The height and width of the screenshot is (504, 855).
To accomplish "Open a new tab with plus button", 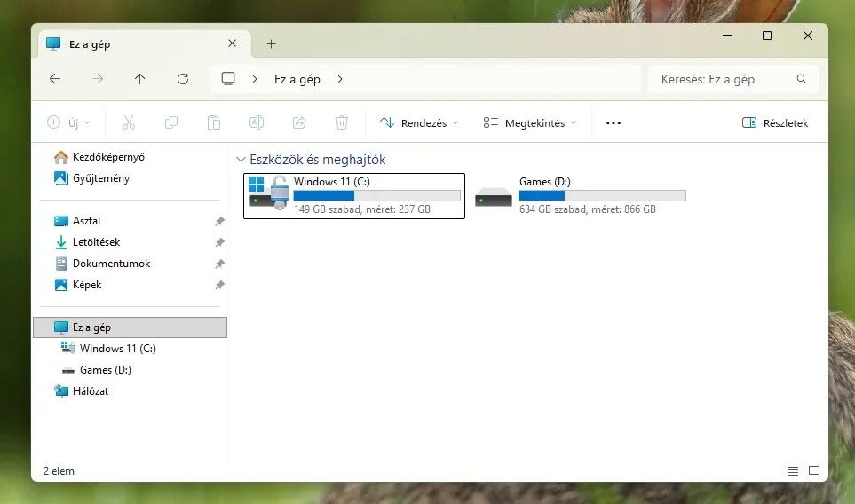I will (x=272, y=43).
